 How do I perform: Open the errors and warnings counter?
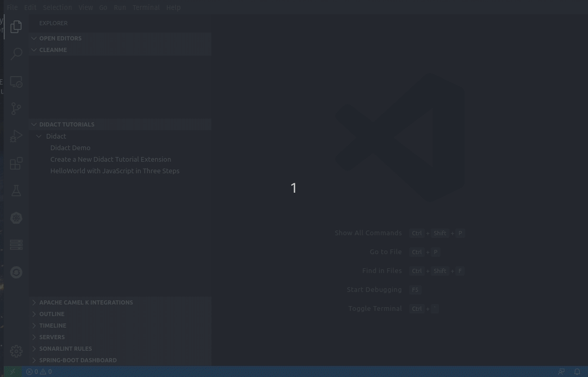39,372
